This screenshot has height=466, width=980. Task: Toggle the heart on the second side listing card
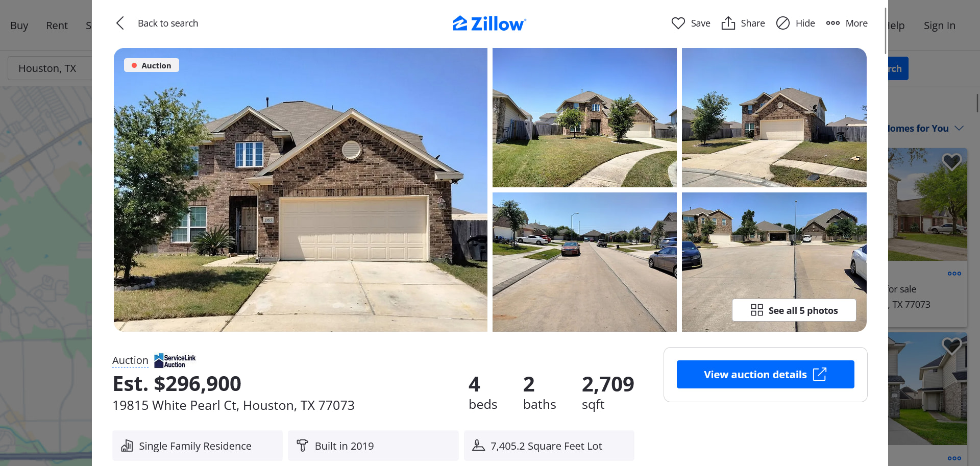pos(951,346)
